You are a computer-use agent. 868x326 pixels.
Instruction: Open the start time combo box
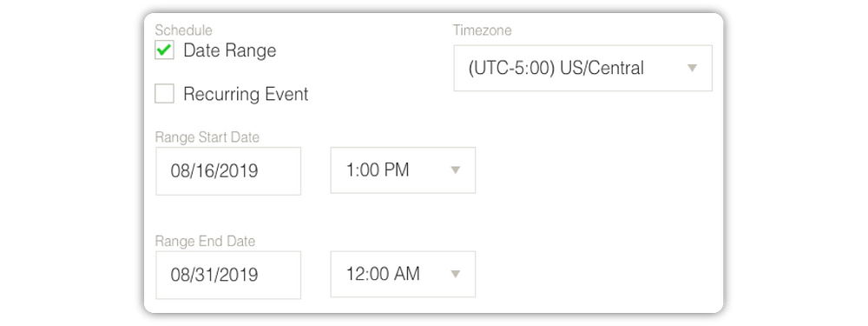coord(403,170)
